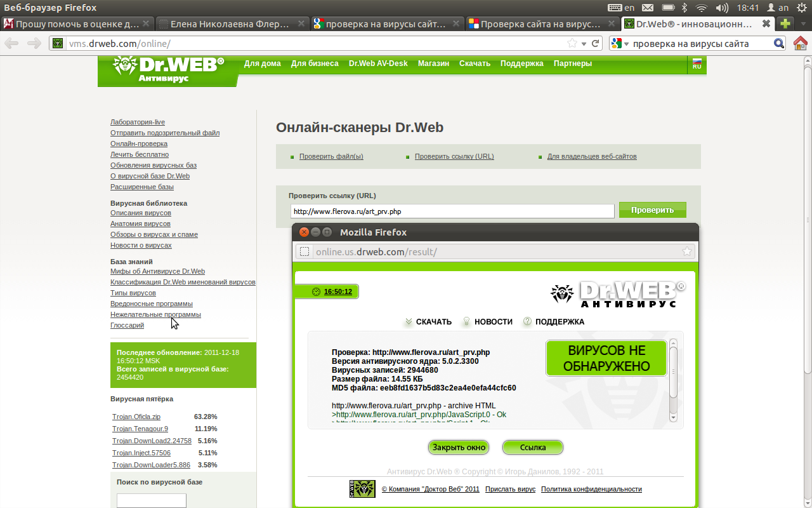Image resolution: width=812 pixels, height=508 pixels.
Task: Click the search magnifier icon
Action: [x=779, y=44]
